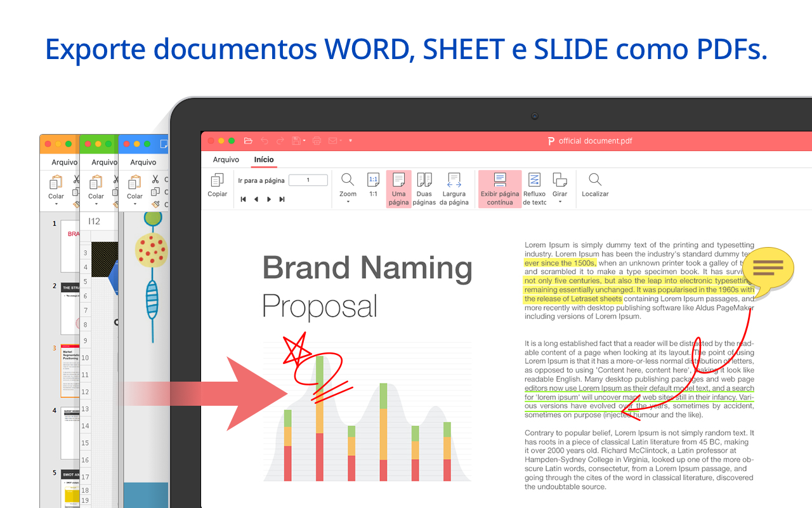812x508 pixels.
Task: Click cell reference box I12 in spreadsheet
Action: [95, 221]
